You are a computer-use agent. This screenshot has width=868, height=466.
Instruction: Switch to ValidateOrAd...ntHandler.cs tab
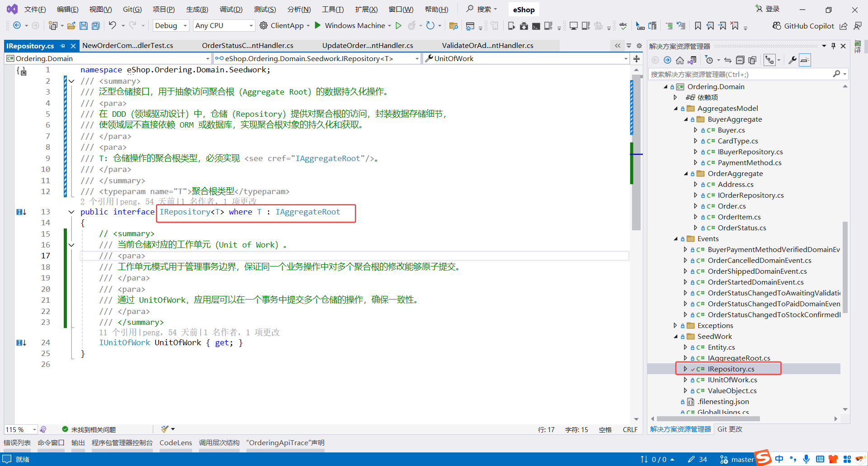pyautogui.click(x=487, y=46)
